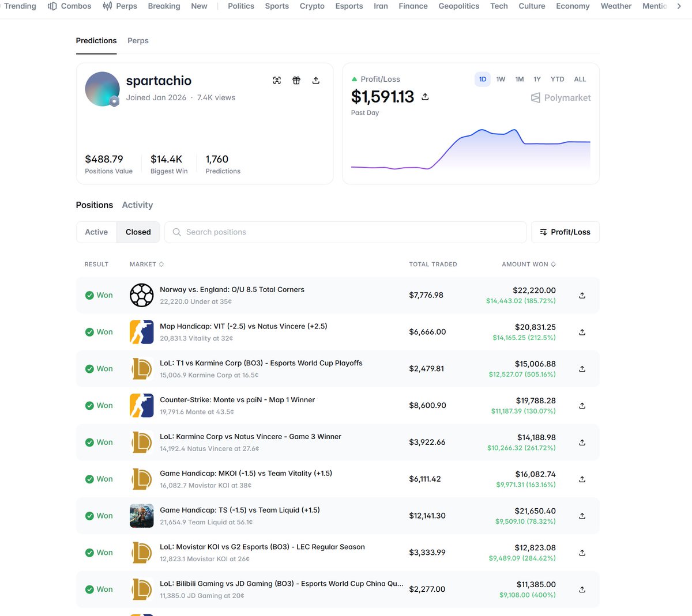Open the LoL Bilibili Gaming vs JD Gaming market
Viewport: 692px width, 616px height.
(281, 584)
